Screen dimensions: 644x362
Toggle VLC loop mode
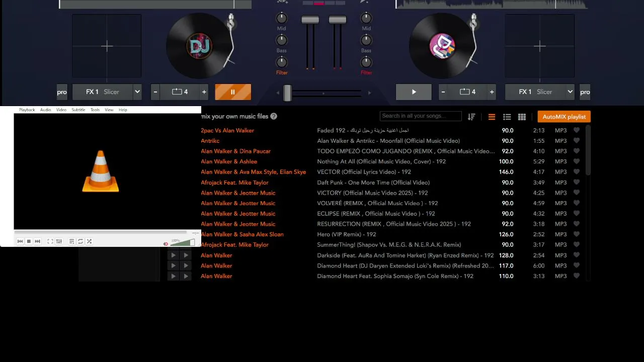(80, 241)
